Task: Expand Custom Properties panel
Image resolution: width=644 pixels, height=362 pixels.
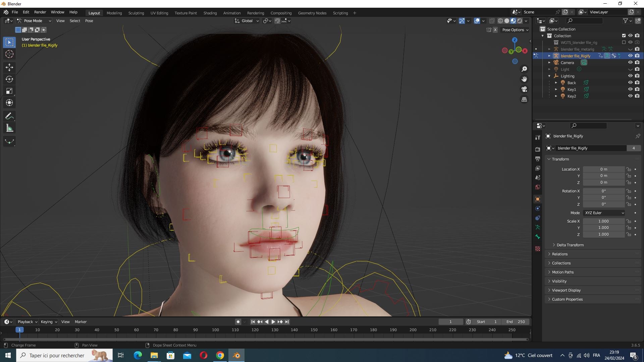Action: coord(567,299)
